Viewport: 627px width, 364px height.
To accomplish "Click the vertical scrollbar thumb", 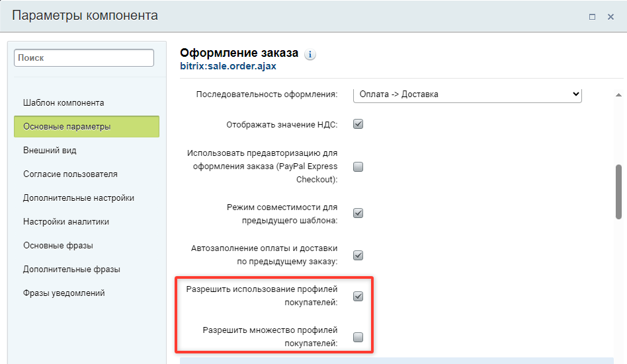I will [x=618, y=192].
